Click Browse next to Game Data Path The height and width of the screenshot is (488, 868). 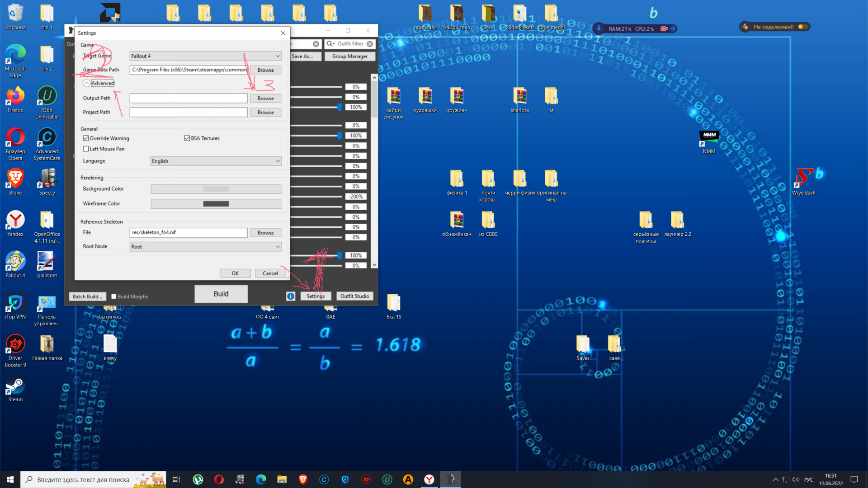(x=265, y=70)
